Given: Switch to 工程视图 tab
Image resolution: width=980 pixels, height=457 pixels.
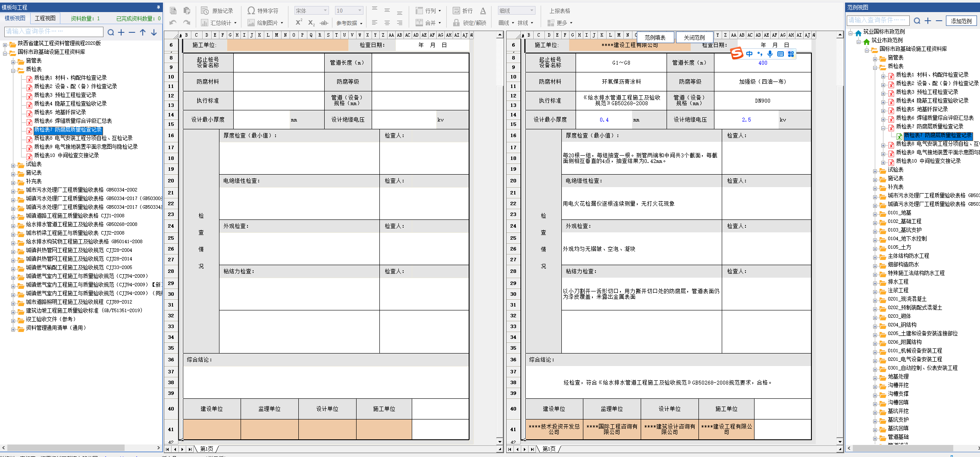Looking at the screenshot, I should point(45,18).
